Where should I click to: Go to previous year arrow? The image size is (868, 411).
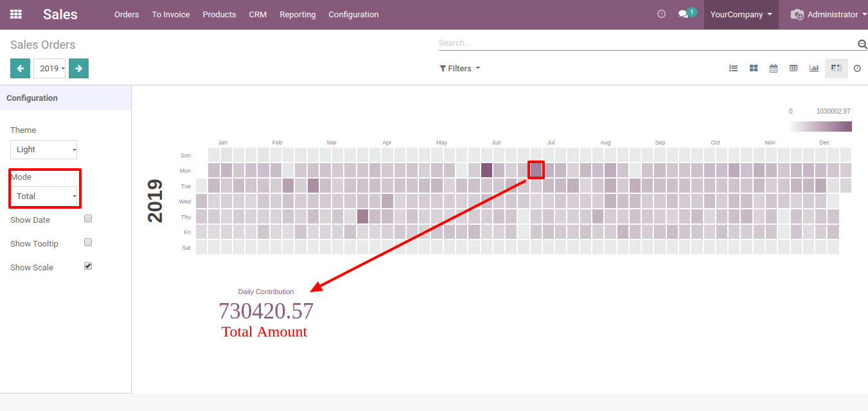click(x=20, y=69)
